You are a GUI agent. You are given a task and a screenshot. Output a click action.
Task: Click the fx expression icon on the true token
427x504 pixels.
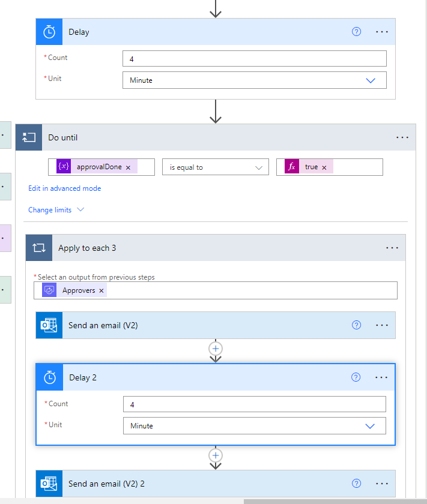[291, 167]
